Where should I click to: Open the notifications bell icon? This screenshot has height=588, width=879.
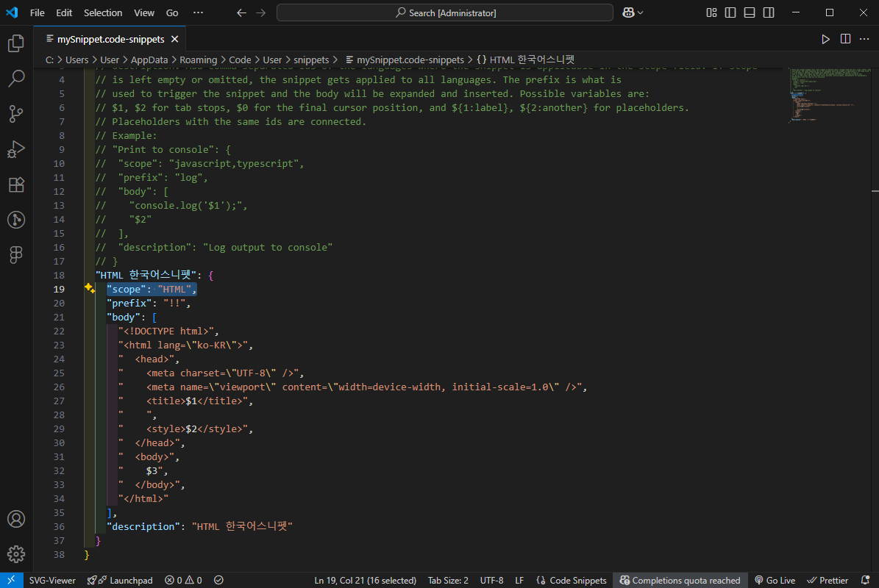(x=865, y=580)
